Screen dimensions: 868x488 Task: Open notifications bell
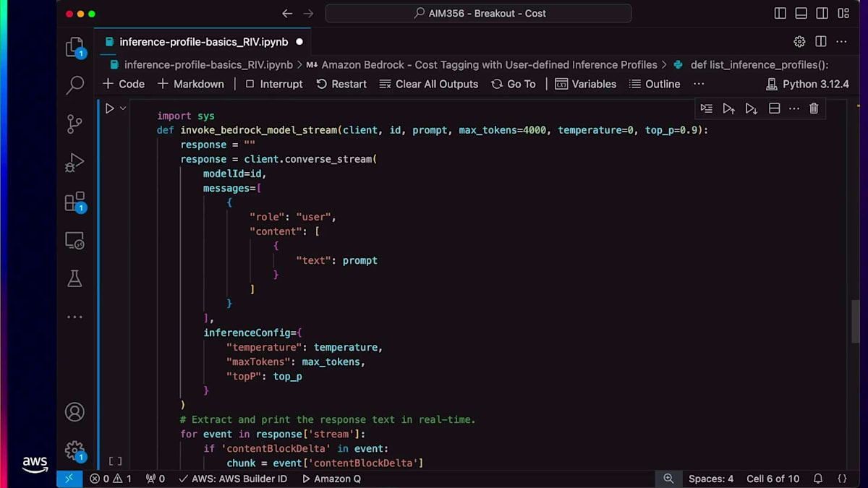818,479
